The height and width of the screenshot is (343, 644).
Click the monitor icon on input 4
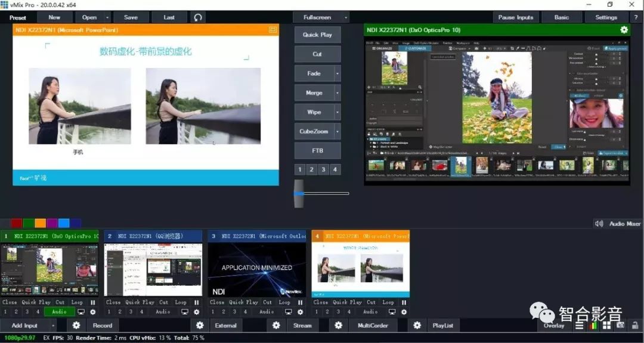[x=392, y=312]
